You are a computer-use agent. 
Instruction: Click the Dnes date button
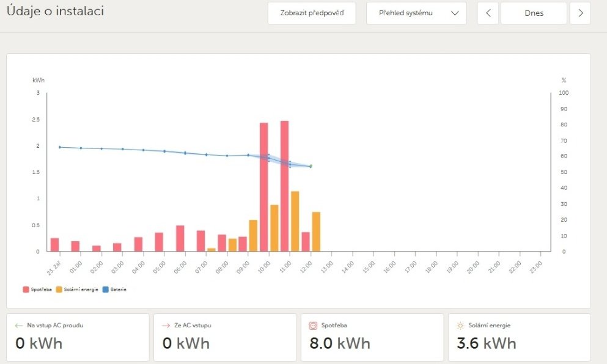[x=534, y=13]
